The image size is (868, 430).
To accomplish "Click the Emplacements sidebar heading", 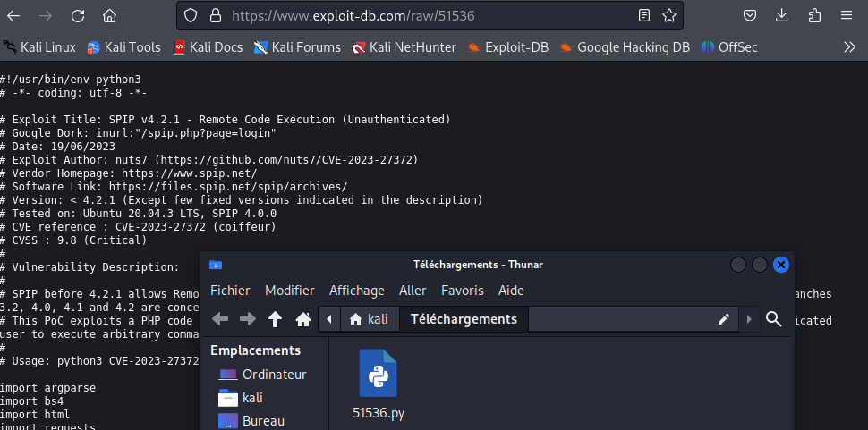I will pyautogui.click(x=256, y=350).
